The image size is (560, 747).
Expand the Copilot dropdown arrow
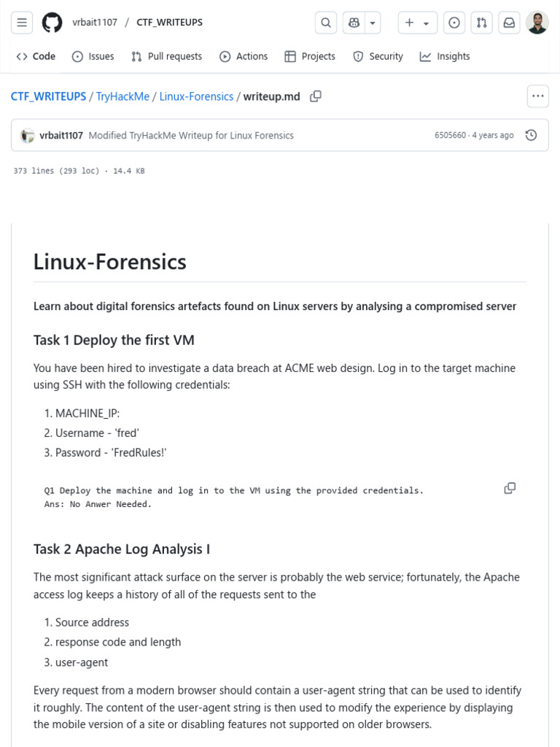pyautogui.click(x=373, y=23)
